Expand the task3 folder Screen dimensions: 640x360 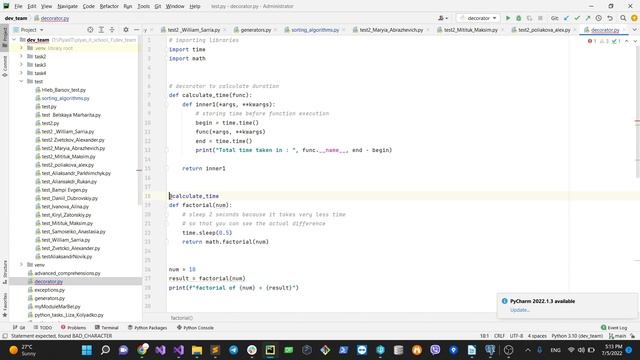22,64
